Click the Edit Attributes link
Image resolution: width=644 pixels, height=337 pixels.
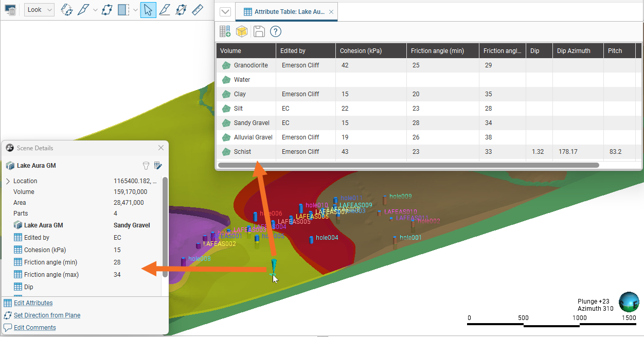(33, 303)
